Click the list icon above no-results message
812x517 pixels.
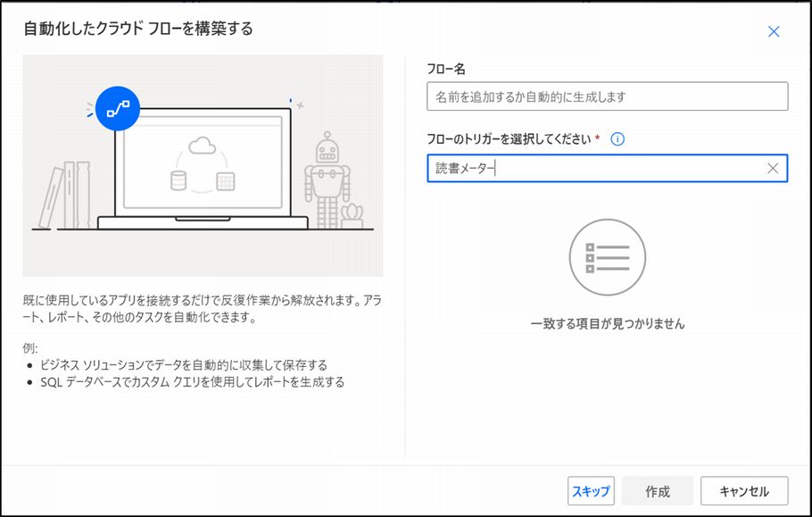[x=608, y=257]
